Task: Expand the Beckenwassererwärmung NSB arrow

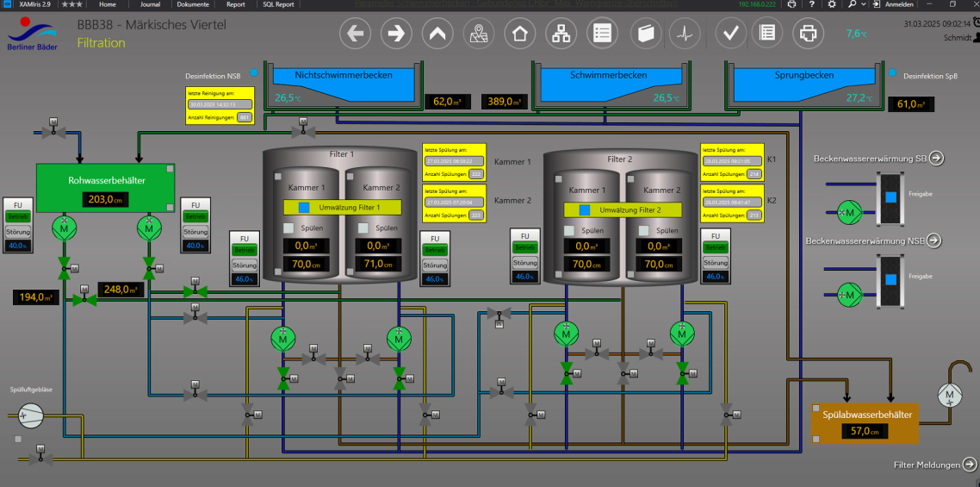Action: 933,240
